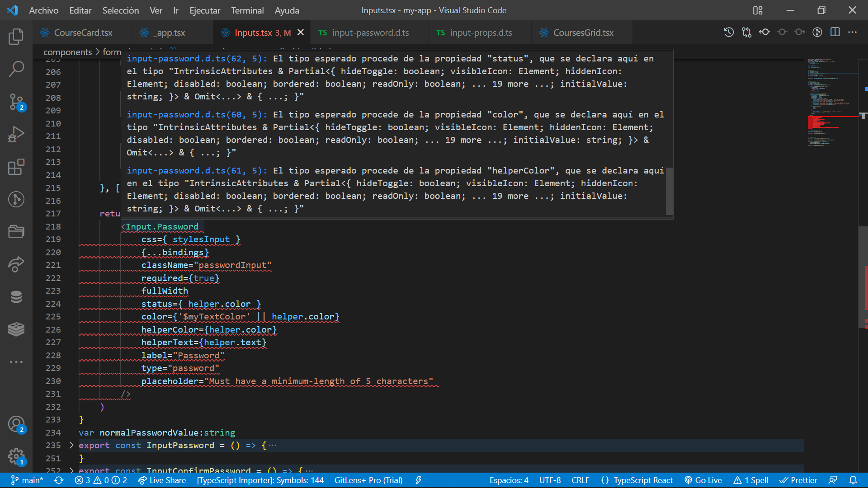Open the Manage settings gear

click(x=16, y=457)
